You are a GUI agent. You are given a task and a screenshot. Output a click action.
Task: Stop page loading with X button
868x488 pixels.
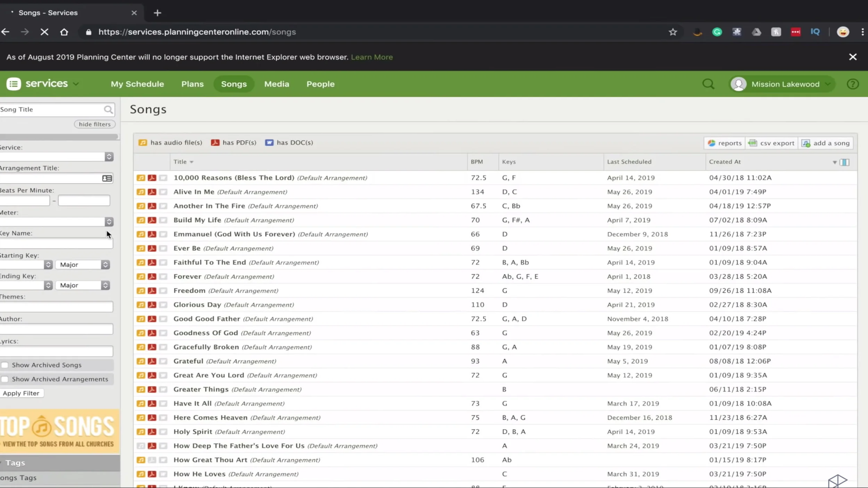click(44, 32)
